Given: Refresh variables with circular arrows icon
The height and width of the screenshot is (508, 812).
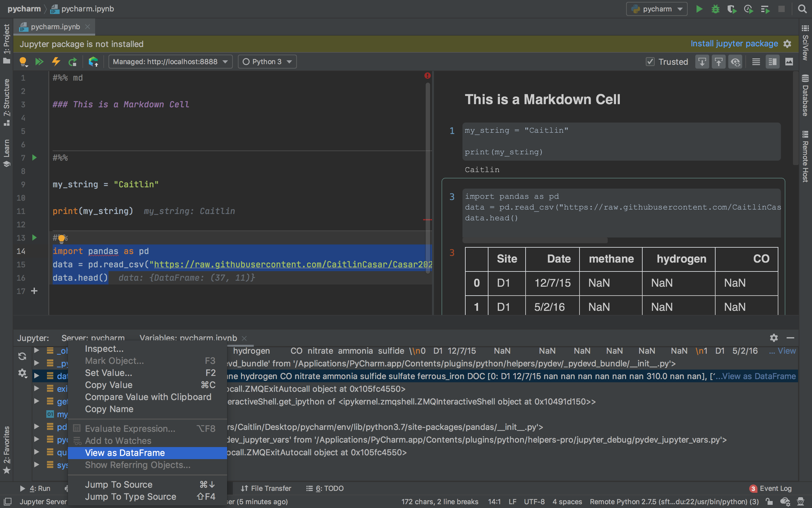Looking at the screenshot, I should 23,356.
